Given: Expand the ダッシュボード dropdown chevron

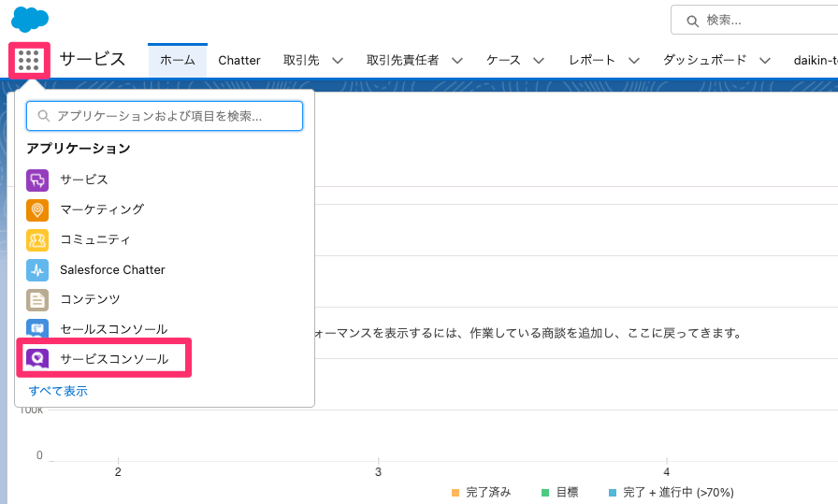Looking at the screenshot, I should 765,61.
